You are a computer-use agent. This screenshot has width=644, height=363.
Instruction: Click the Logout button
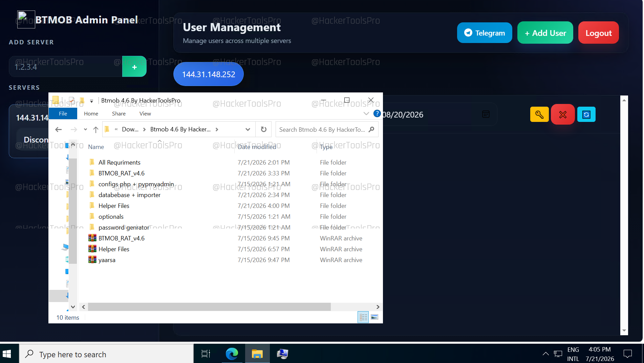(598, 33)
